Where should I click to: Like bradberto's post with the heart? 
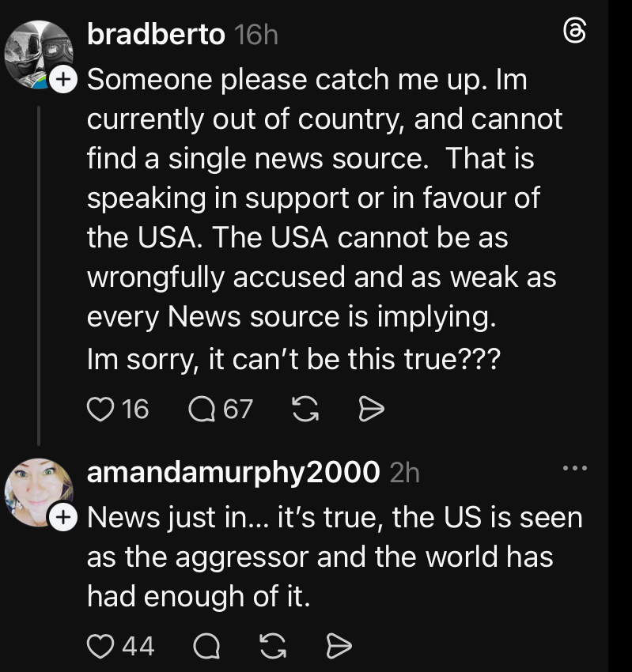100,409
